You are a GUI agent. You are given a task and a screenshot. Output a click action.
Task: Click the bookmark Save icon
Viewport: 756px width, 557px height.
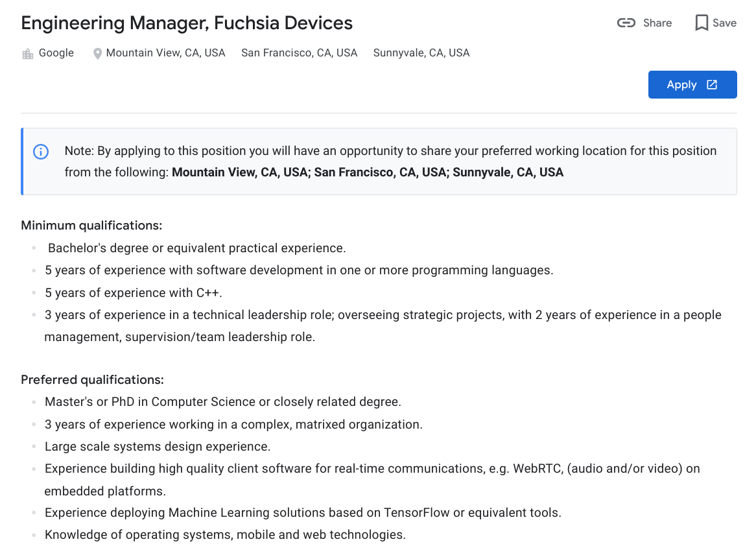(702, 23)
